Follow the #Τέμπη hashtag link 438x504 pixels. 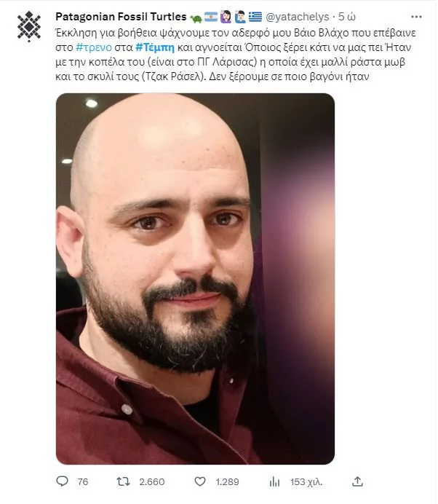(x=155, y=47)
